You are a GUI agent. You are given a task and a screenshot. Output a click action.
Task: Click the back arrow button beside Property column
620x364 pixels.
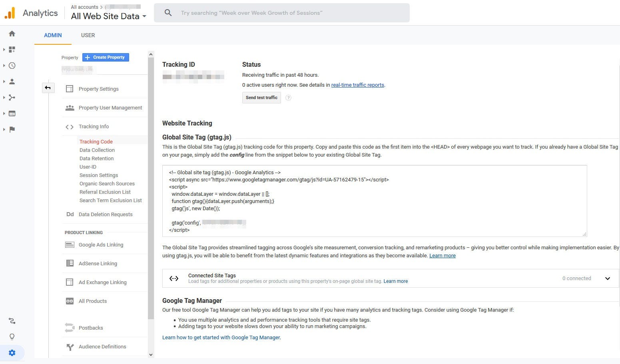tap(48, 88)
